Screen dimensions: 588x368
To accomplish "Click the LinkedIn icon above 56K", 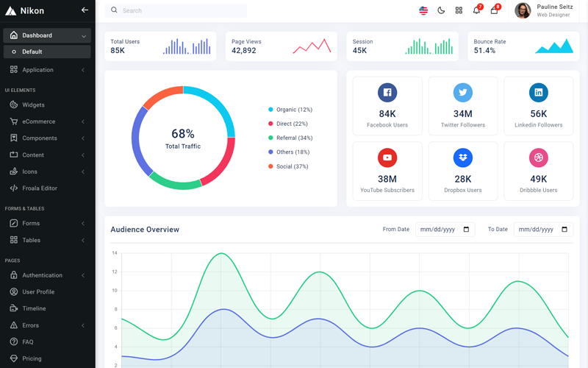I will coord(539,92).
